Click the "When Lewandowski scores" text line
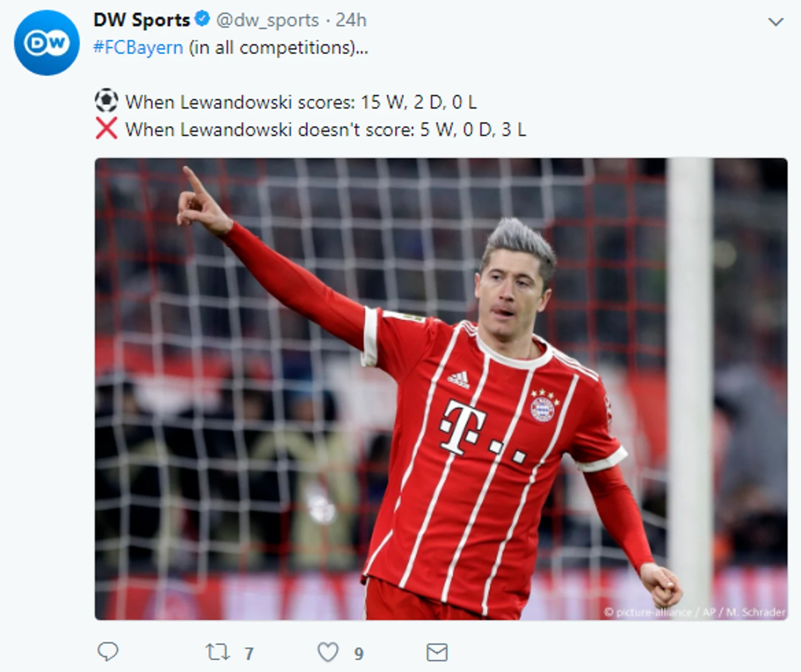The width and height of the screenshot is (801, 672). tap(301, 102)
